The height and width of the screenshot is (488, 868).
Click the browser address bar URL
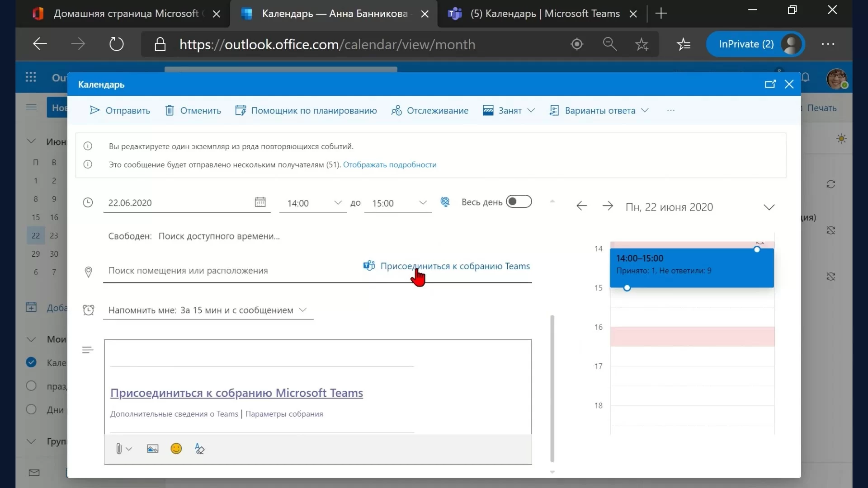click(x=327, y=44)
